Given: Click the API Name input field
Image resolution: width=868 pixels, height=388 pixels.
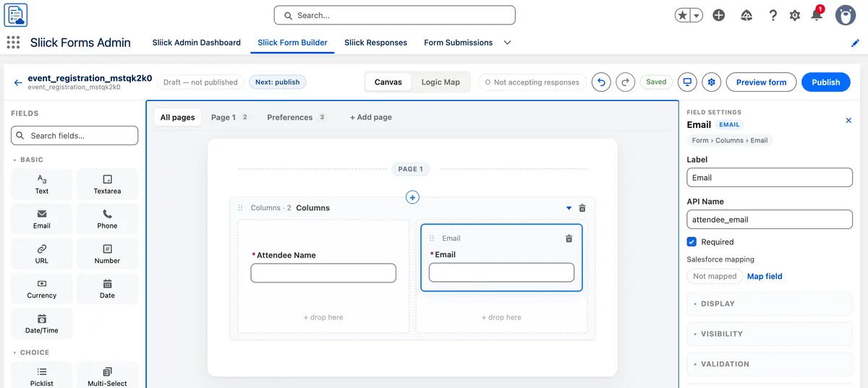Looking at the screenshot, I should 770,220.
